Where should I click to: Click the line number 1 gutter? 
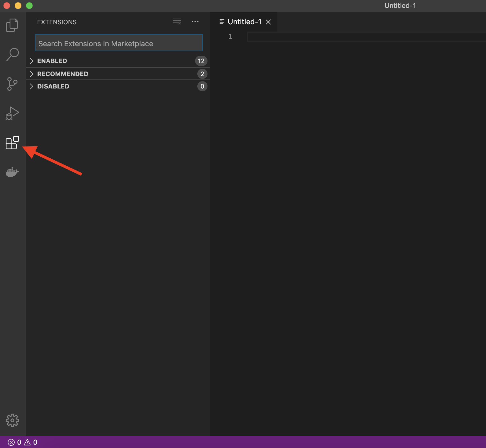230,37
